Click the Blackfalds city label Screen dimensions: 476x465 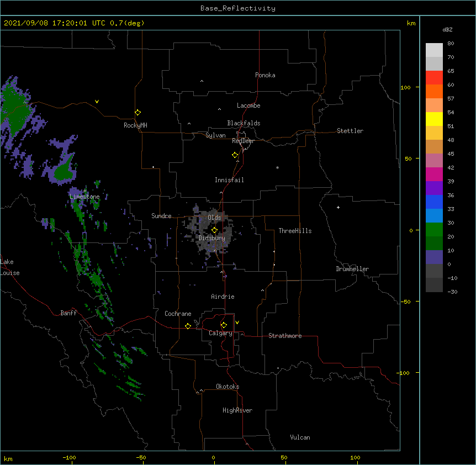244,123
